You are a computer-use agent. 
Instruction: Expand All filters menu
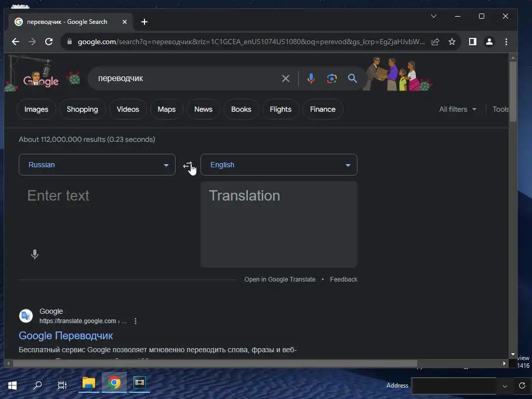(458, 109)
